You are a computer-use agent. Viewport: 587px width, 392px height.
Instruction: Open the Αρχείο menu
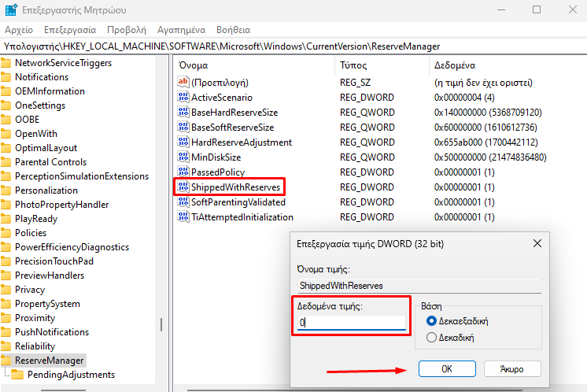click(x=19, y=30)
